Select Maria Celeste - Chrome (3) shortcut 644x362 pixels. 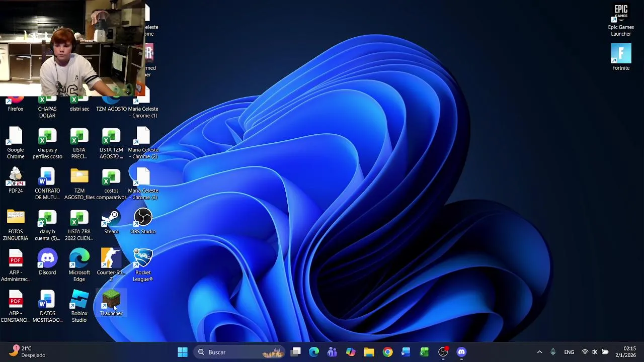pos(143,184)
